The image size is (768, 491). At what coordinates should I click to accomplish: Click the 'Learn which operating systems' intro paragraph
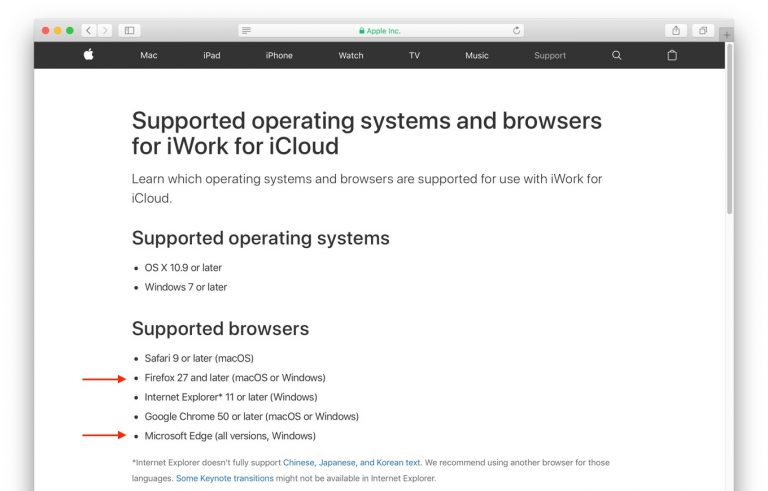(367, 189)
